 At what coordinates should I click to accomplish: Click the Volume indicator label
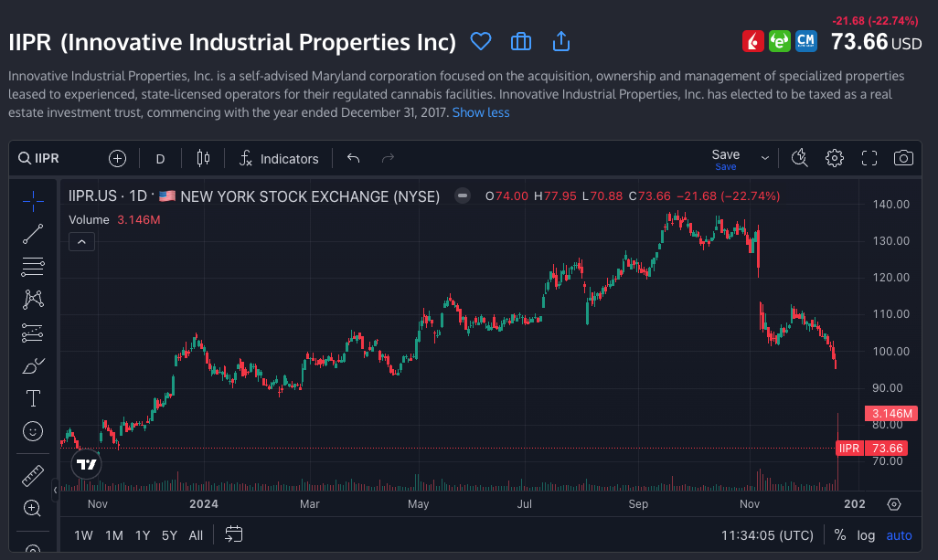(x=89, y=220)
